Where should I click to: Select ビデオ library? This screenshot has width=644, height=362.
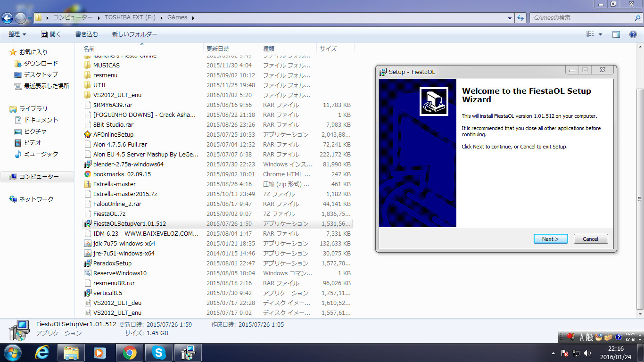[33, 142]
